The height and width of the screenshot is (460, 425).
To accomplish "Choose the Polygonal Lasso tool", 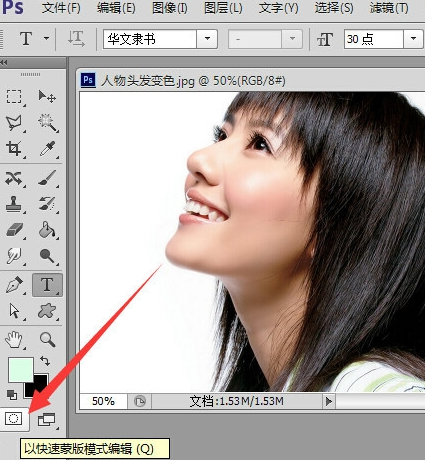I will point(14,123).
